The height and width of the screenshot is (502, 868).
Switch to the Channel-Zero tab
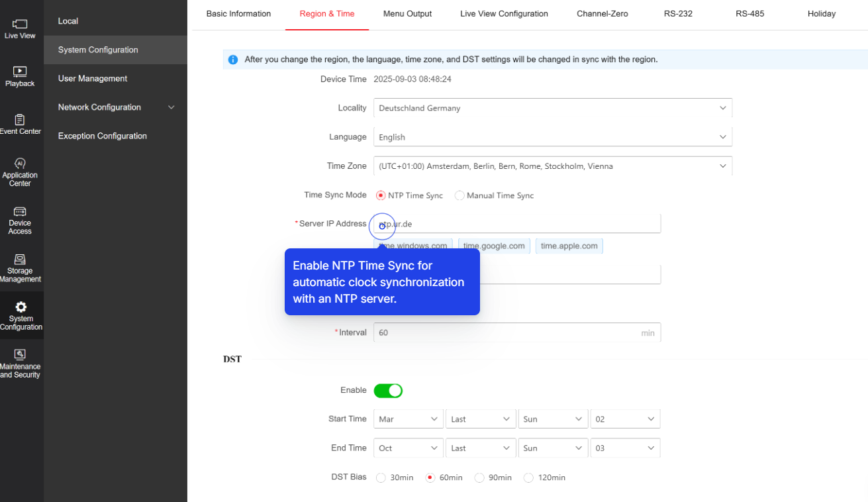602,13
